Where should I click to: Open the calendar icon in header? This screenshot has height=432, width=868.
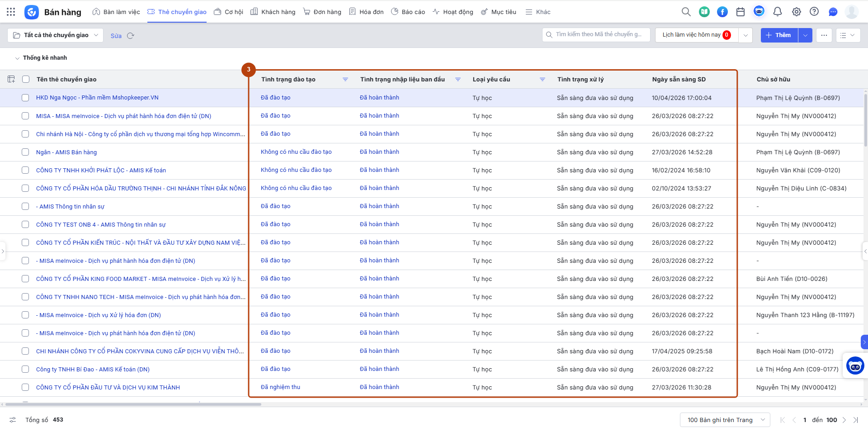point(741,12)
